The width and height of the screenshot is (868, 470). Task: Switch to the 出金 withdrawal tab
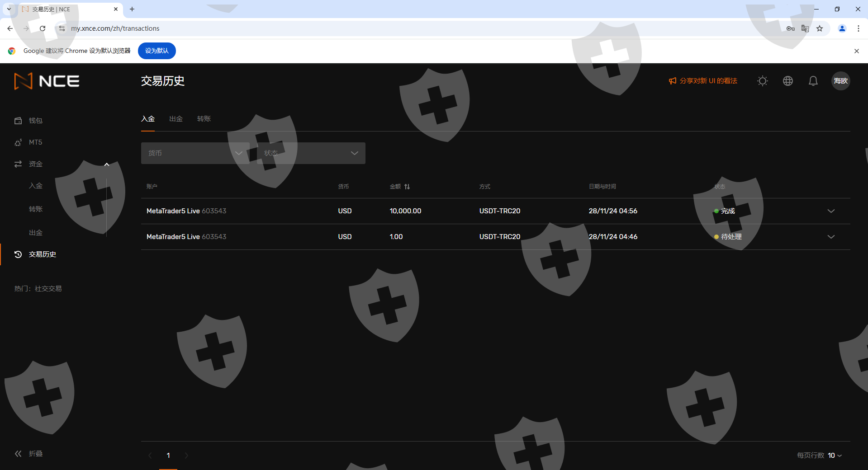pyautogui.click(x=175, y=119)
